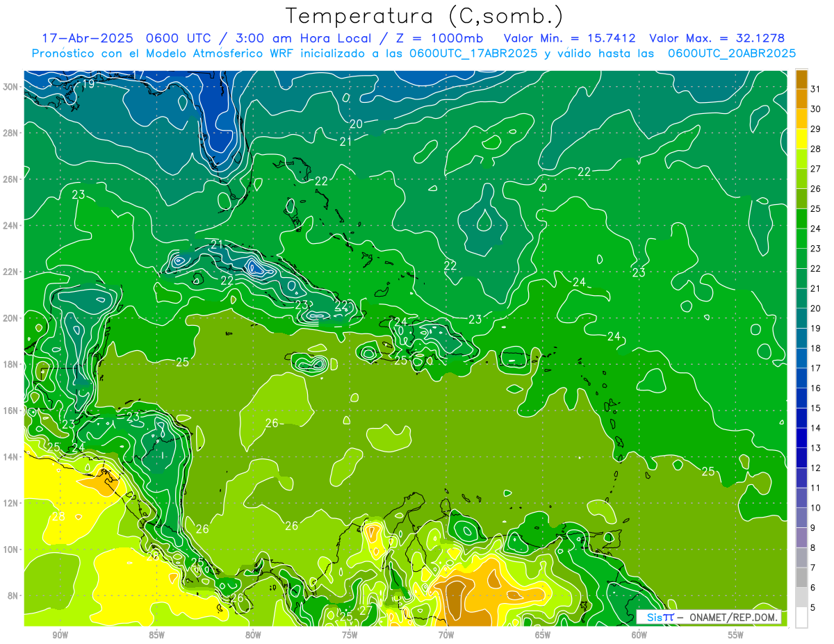Click latitude axis label 12N
Screen dimensions: 834x644
tap(10, 503)
